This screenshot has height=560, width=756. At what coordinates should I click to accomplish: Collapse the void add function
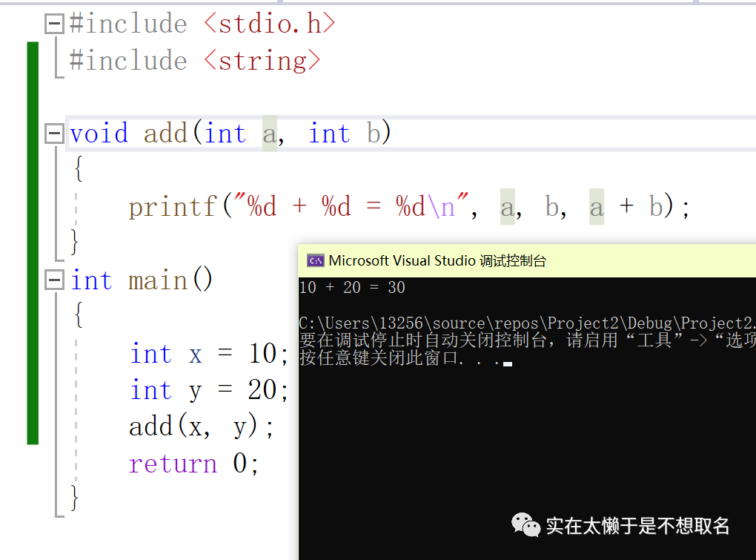pyautogui.click(x=54, y=134)
